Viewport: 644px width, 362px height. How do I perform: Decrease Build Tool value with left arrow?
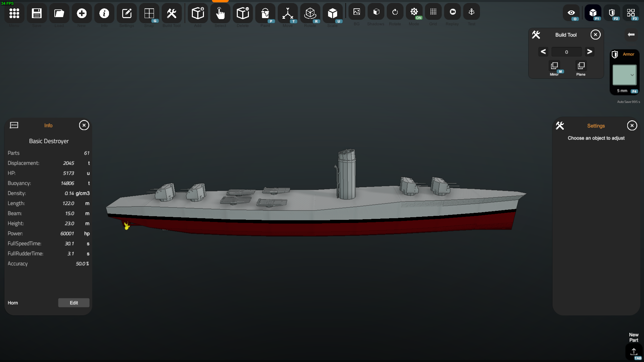pyautogui.click(x=543, y=52)
